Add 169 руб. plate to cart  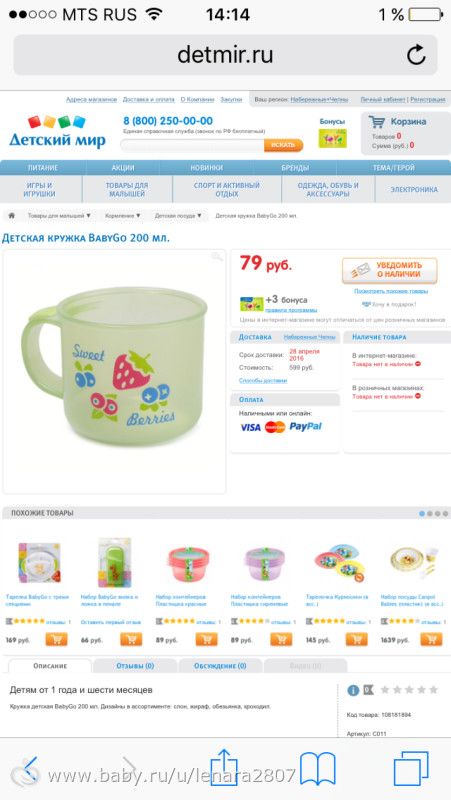point(56,639)
